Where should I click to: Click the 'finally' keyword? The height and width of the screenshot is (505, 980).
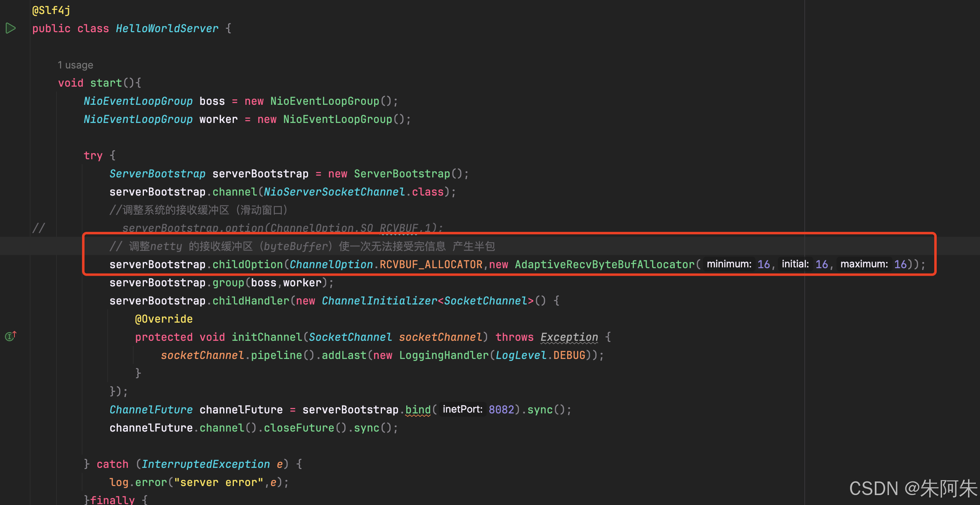click(x=112, y=500)
